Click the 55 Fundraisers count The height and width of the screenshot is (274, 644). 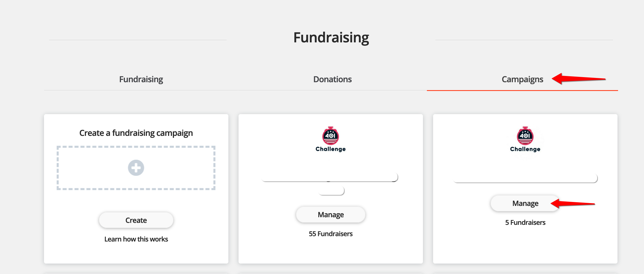330,234
